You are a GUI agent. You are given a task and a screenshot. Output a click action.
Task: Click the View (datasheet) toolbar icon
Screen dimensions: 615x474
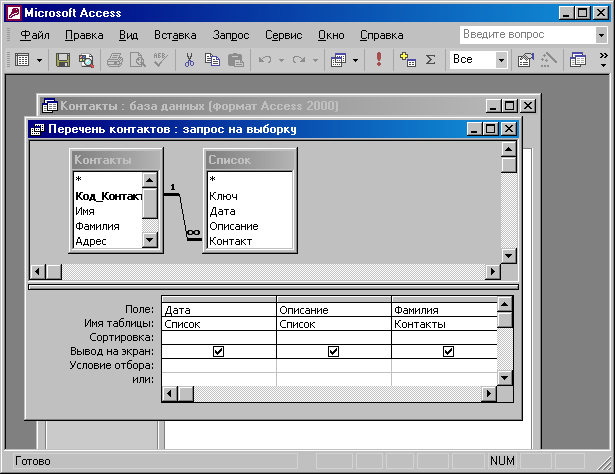22,60
